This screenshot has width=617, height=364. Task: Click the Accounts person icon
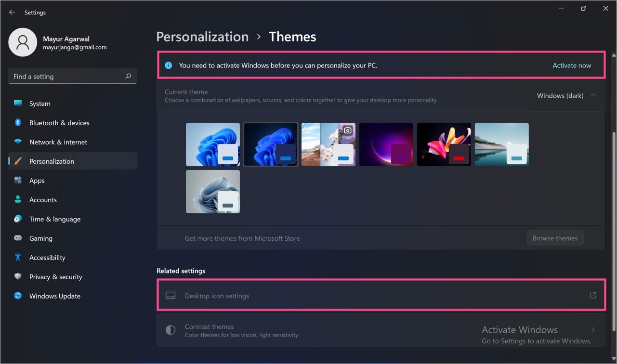[x=18, y=200]
